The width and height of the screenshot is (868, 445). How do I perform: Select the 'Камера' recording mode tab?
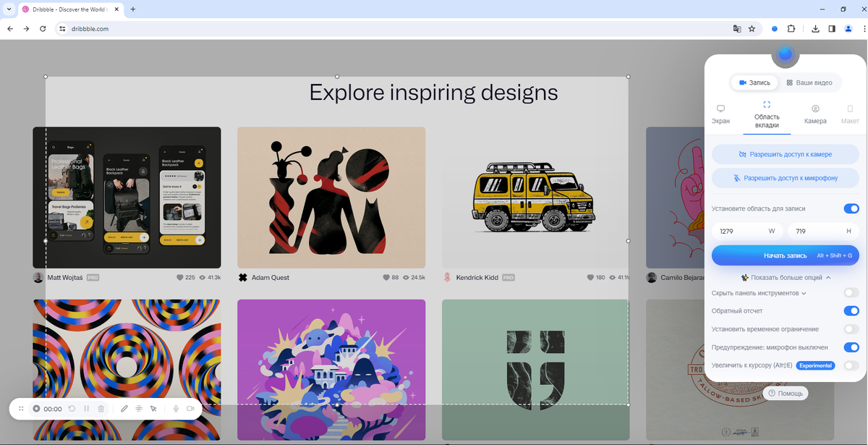pyautogui.click(x=815, y=114)
